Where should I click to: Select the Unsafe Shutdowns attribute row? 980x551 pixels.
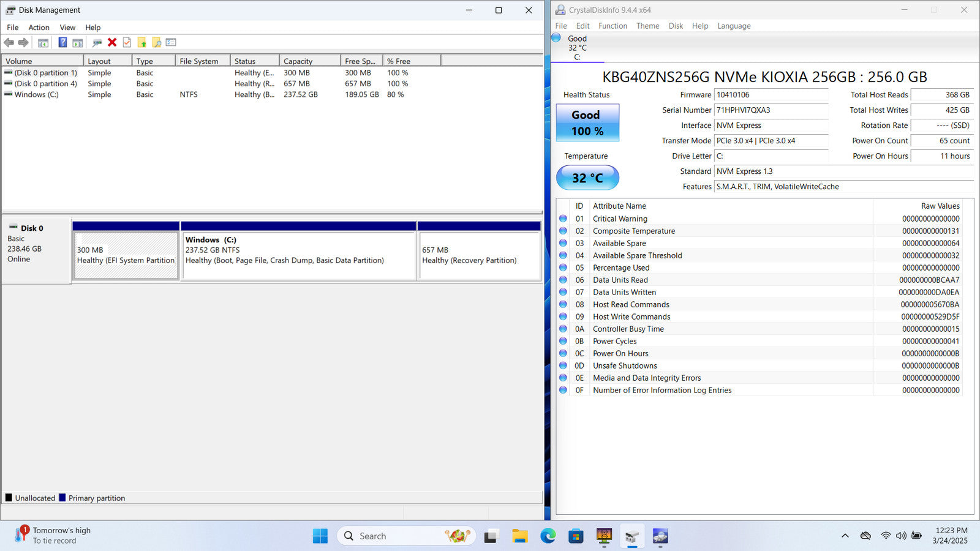pos(759,365)
